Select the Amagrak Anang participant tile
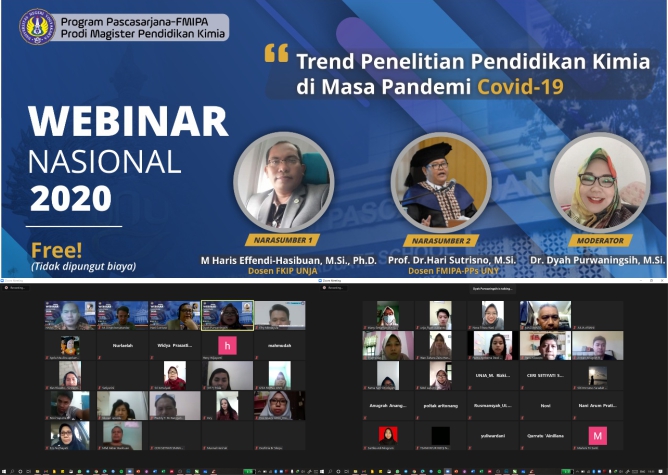This screenshot has height=475, width=668. (x=388, y=405)
